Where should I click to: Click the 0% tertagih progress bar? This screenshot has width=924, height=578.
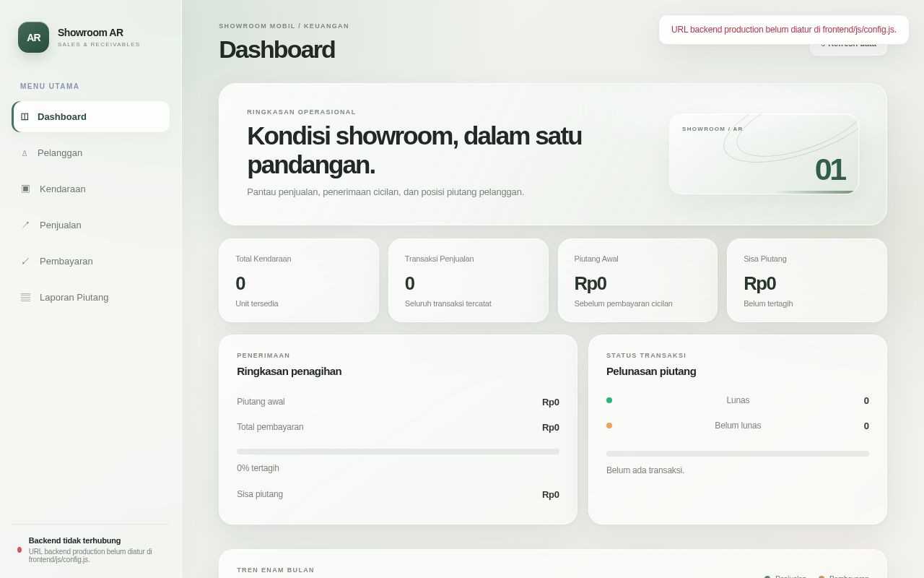[x=398, y=452]
